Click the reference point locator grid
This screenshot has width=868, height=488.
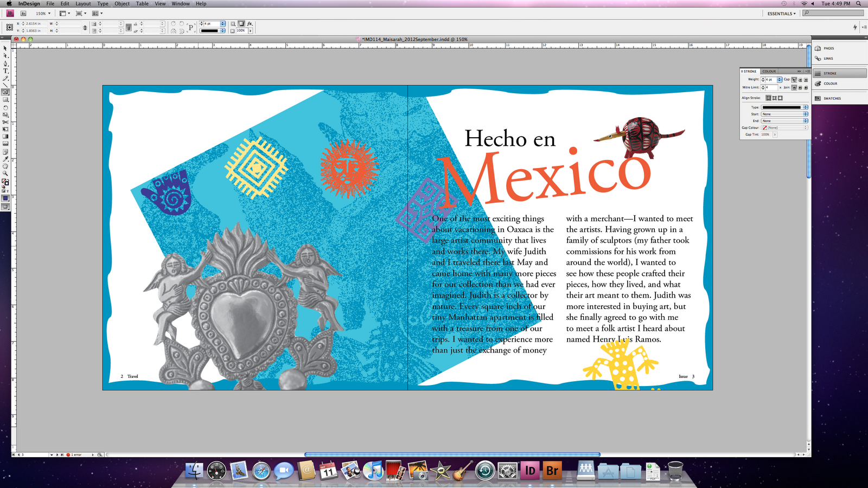click(10, 27)
